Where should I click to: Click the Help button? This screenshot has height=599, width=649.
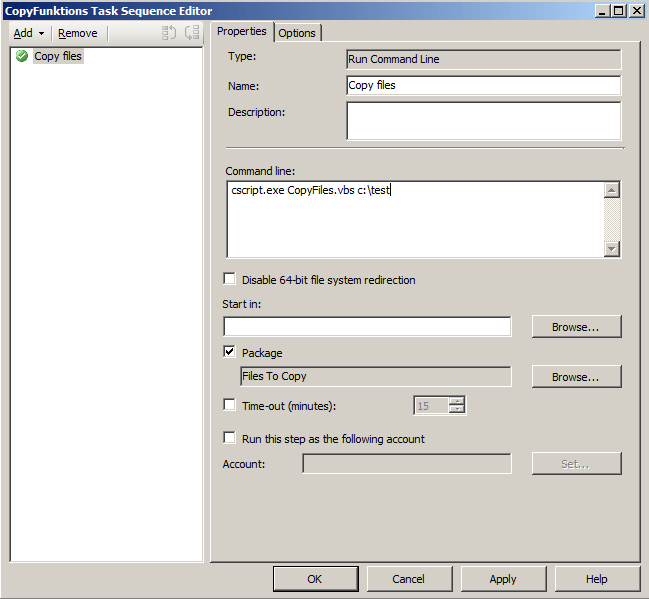tap(596, 579)
